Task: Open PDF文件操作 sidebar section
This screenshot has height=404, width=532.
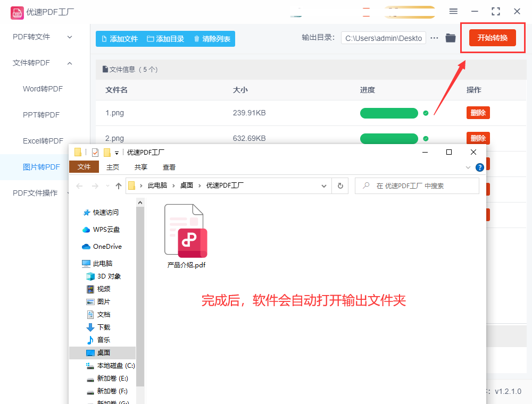Action: click(x=35, y=193)
